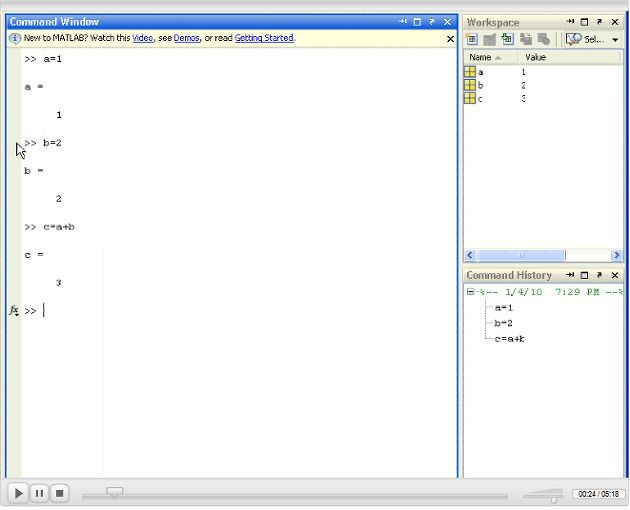Click the output value 3 in Command Window
Screen dimensions: 630x510
click(x=59, y=283)
